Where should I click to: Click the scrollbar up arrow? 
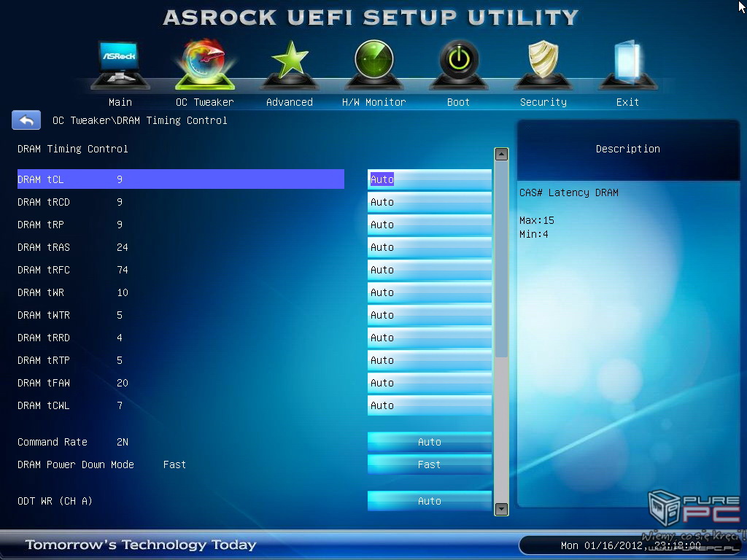[x=501, y=154]
